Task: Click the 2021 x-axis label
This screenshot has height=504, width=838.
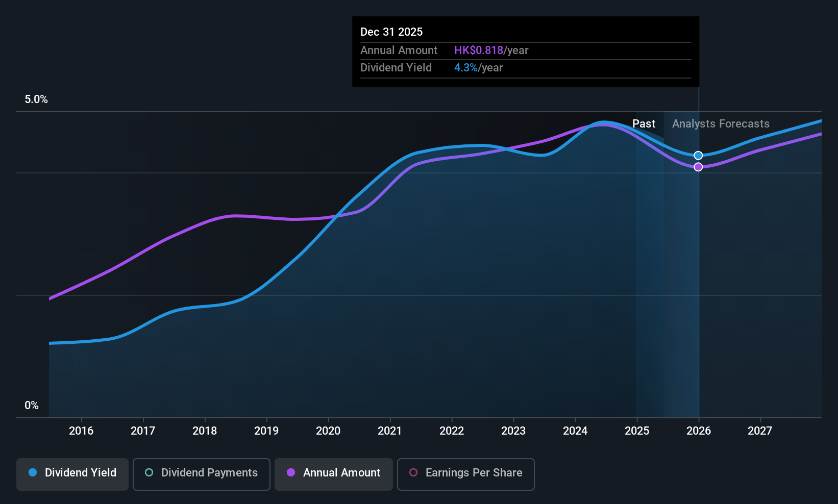Action: [x=390, y=431]
